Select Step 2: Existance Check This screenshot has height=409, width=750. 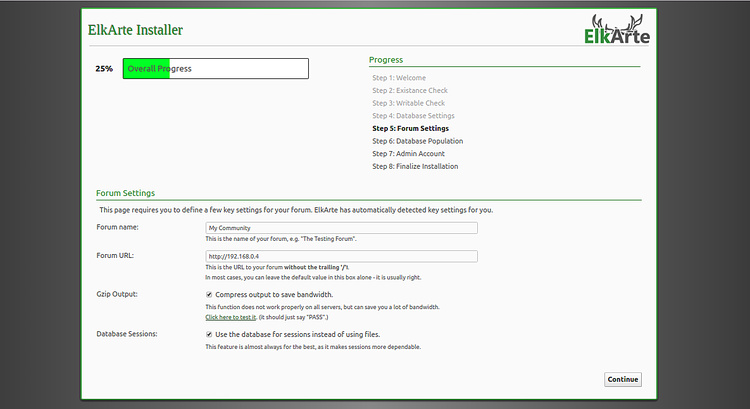[x=410, y=91]
